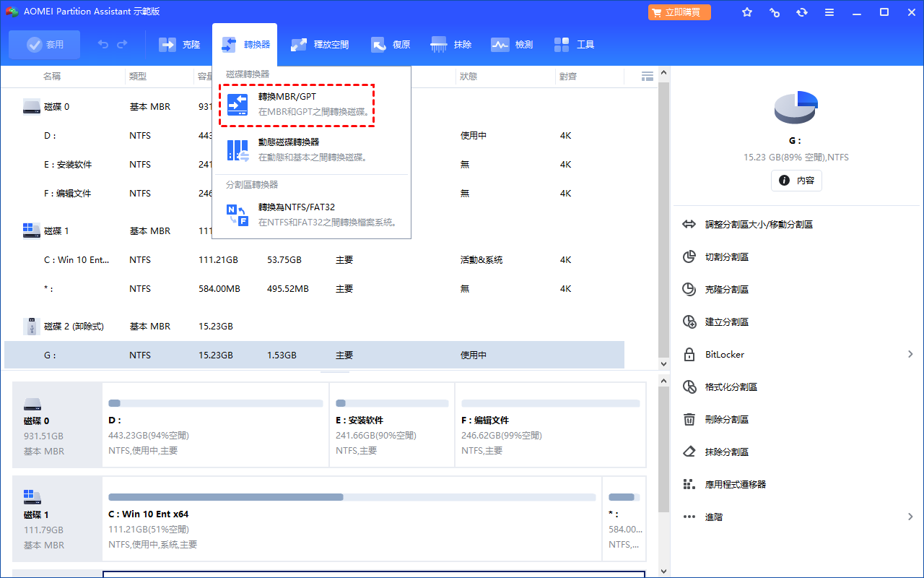924x578 pixels.
Task: Click the undo arrow in the toolbar
Action: pyautogui.click(x=103, y=45)
